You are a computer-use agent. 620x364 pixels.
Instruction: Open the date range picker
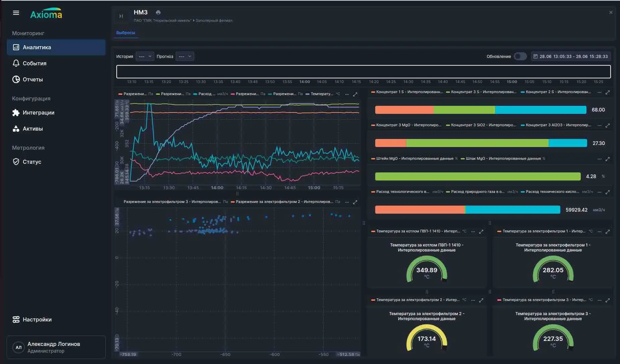coord(571,56)
